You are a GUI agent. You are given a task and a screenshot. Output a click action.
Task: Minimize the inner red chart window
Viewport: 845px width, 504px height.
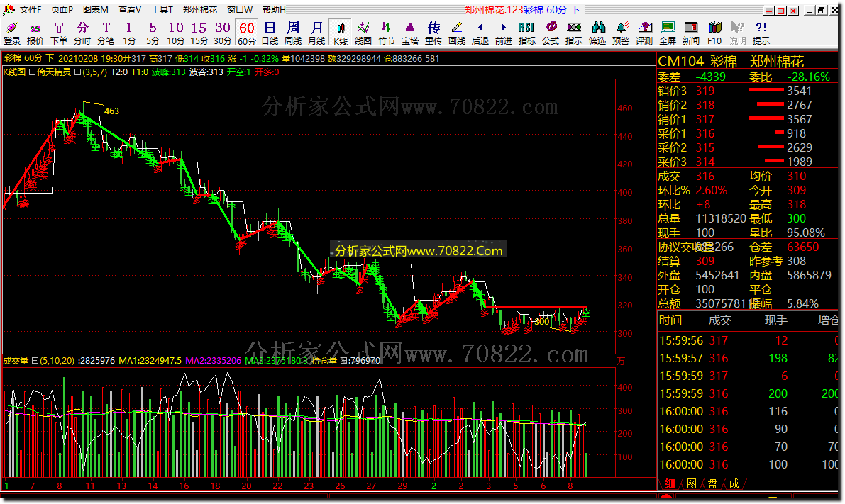point(769,10)
